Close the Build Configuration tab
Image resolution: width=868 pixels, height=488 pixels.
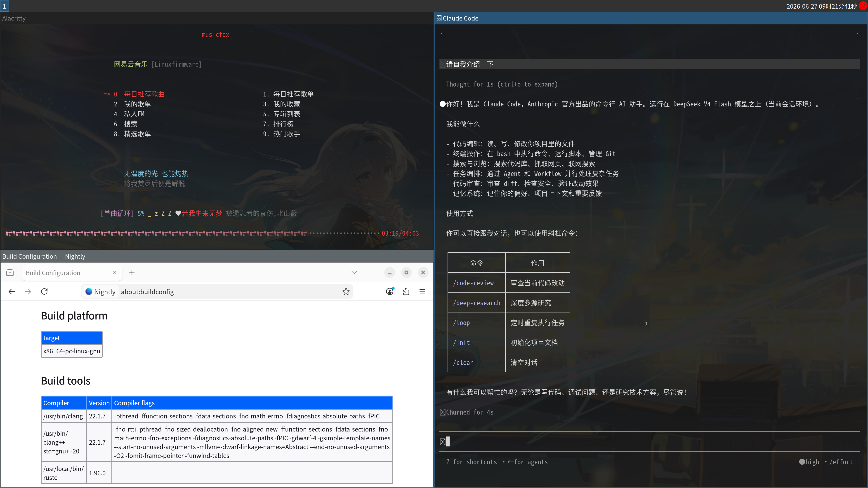(115, 272)
